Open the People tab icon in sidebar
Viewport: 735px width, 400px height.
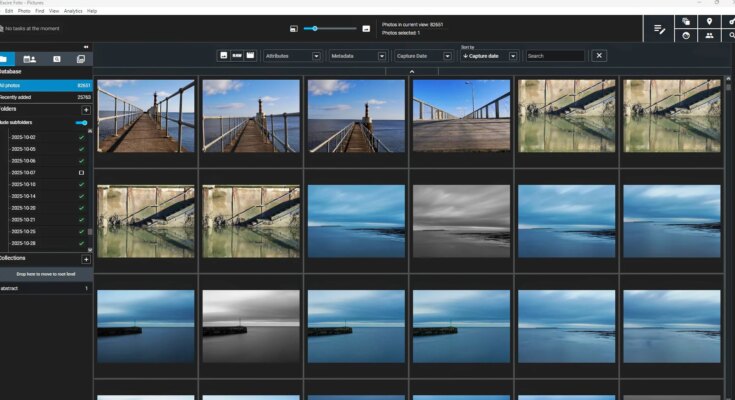[x=30, y=60]
